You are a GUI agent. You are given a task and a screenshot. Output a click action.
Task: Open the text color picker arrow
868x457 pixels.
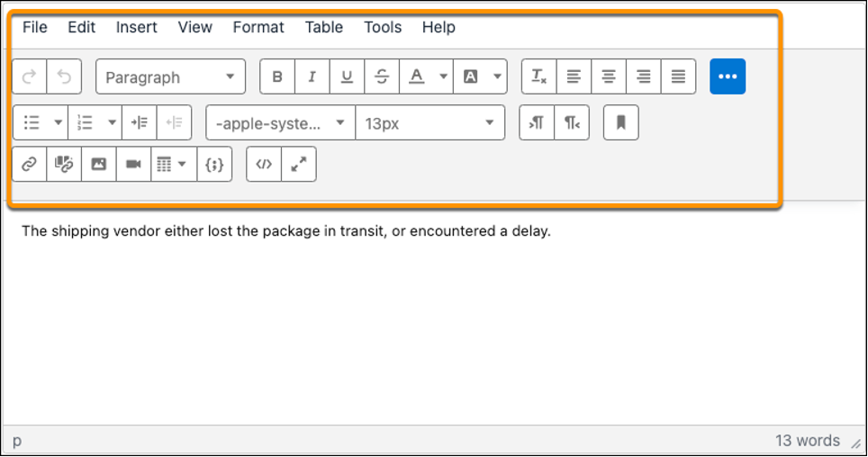pos(443,76)
